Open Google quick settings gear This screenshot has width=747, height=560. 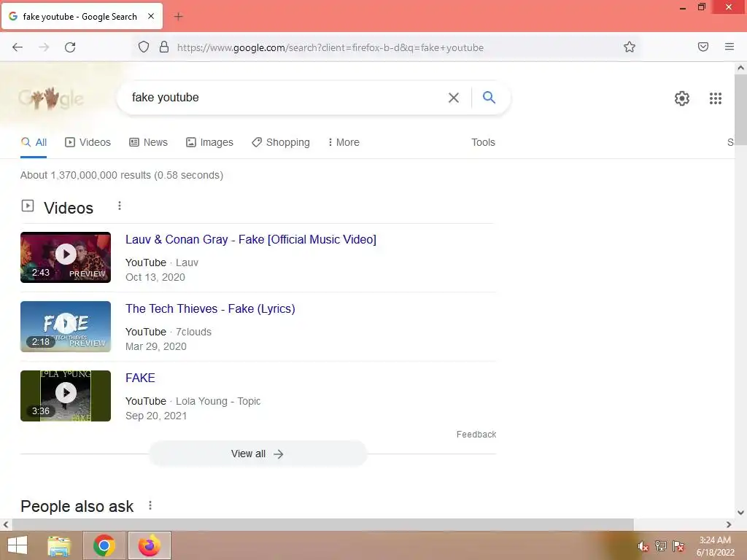682,98
